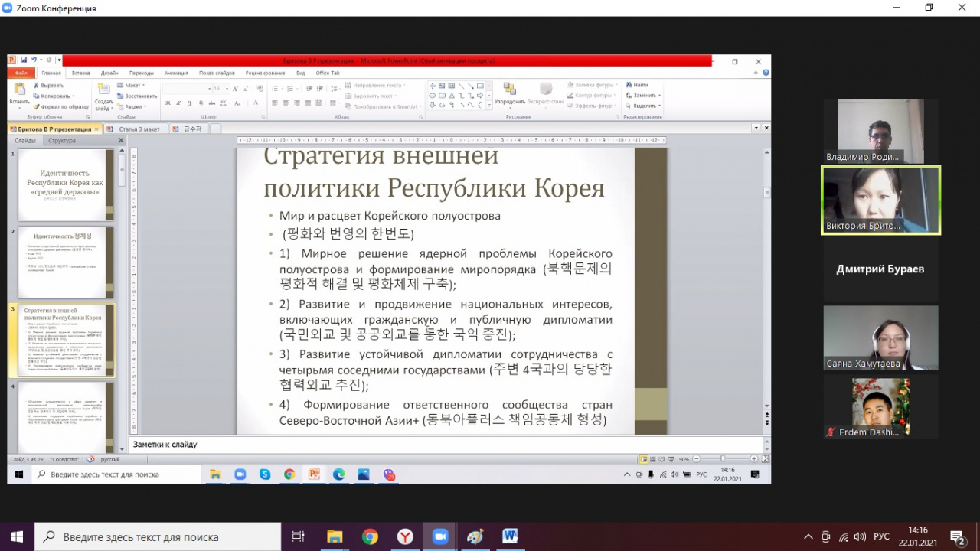Image resolution: width=980 pixels, height=551 pixels.
Task: Click the Task View icon beside the search box
Action: click(x=299, y=536)
